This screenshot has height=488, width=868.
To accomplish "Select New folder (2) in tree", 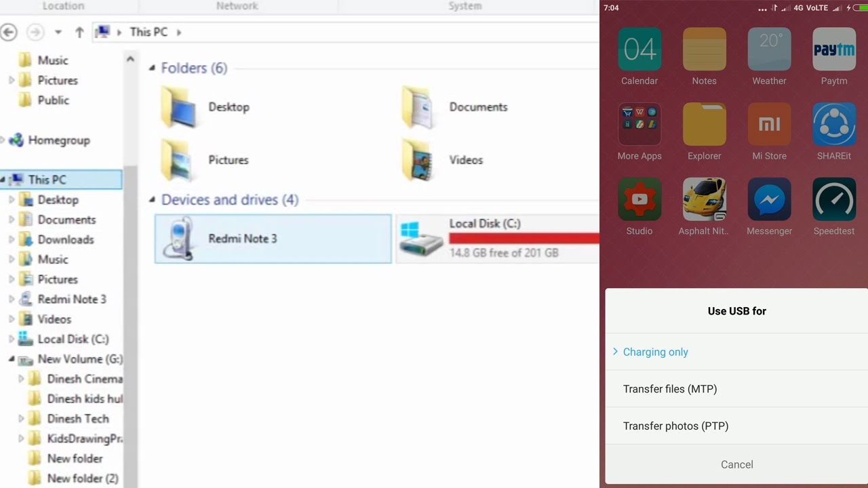I will click(x=83, y=479).
